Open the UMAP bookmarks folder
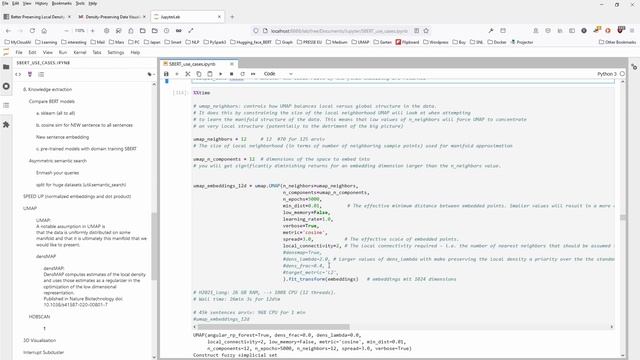This screenshot has width=640, height=360. [x=360, y=42]
